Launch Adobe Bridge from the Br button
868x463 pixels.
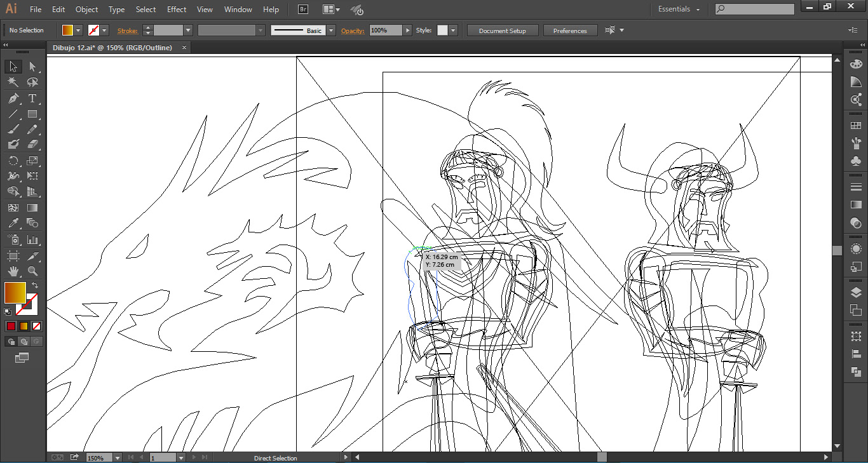(303, 10)
